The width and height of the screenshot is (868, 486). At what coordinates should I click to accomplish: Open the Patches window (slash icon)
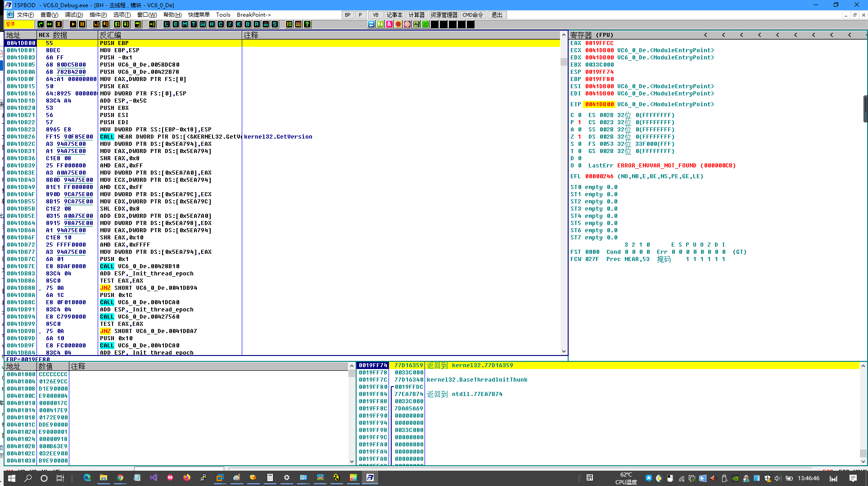point(230,24)
